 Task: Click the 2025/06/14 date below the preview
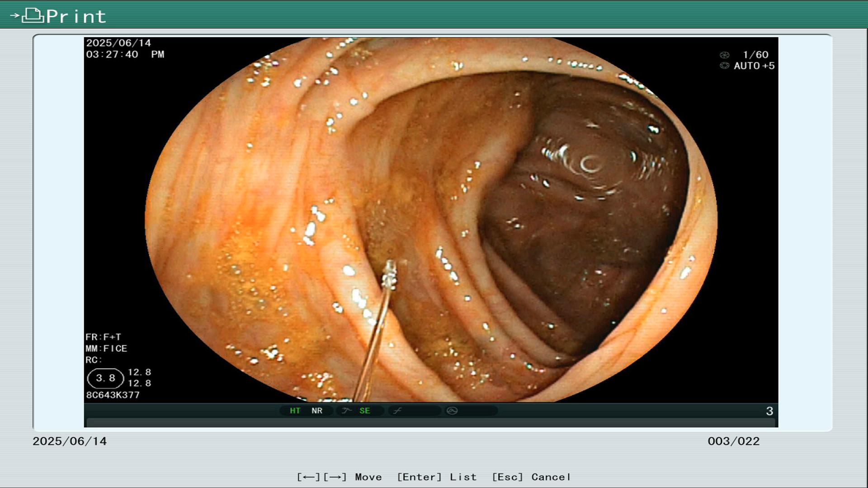[x=70, y=441]
